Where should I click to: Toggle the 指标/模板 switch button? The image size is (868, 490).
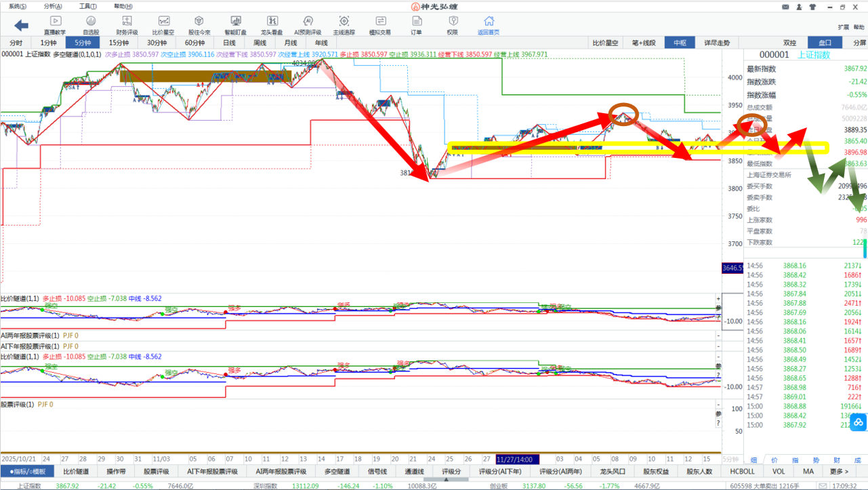click(x=28, y=472)
